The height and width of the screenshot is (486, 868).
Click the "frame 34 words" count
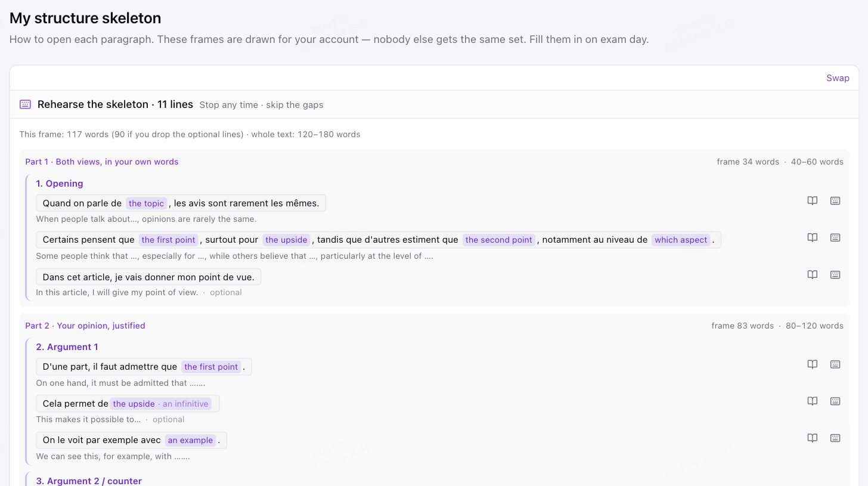click(748, 162)
